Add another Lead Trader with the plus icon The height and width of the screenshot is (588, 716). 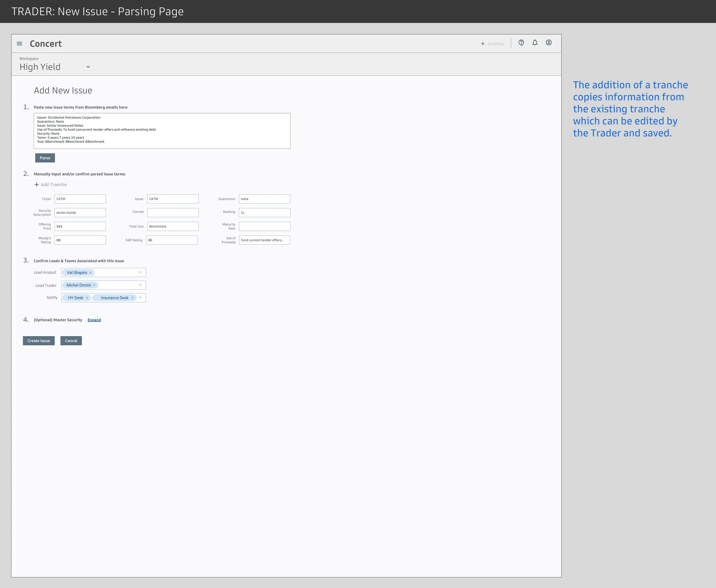[140, 285]
